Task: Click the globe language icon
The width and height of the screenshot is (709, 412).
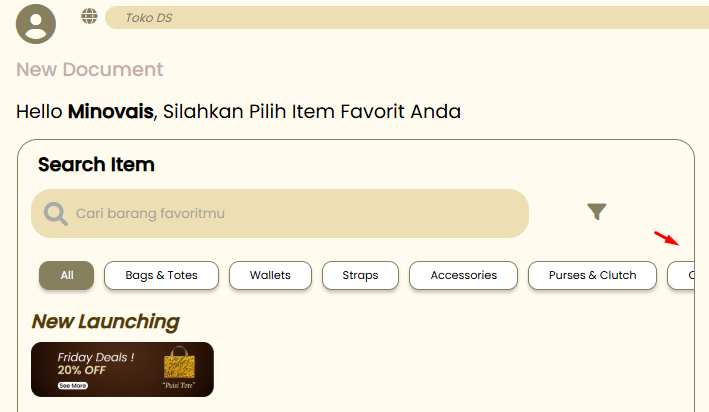Action: coord(89,16)
